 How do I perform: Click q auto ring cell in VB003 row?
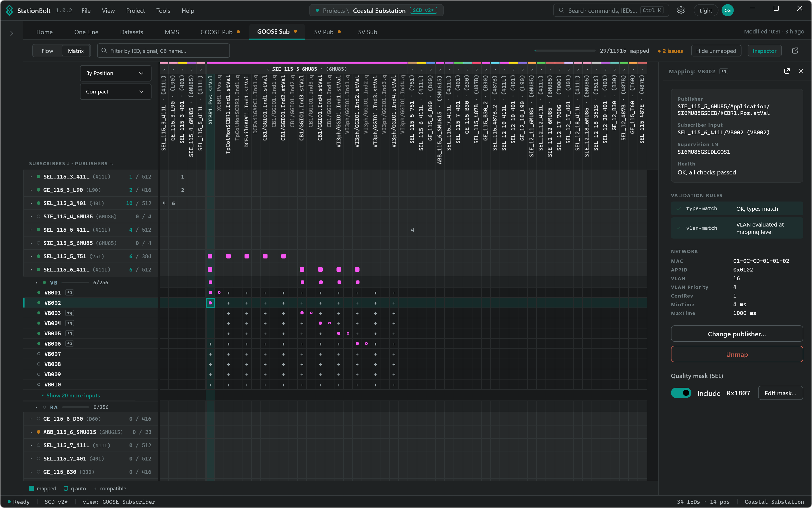pyautogui.click(x=311, y=313)
